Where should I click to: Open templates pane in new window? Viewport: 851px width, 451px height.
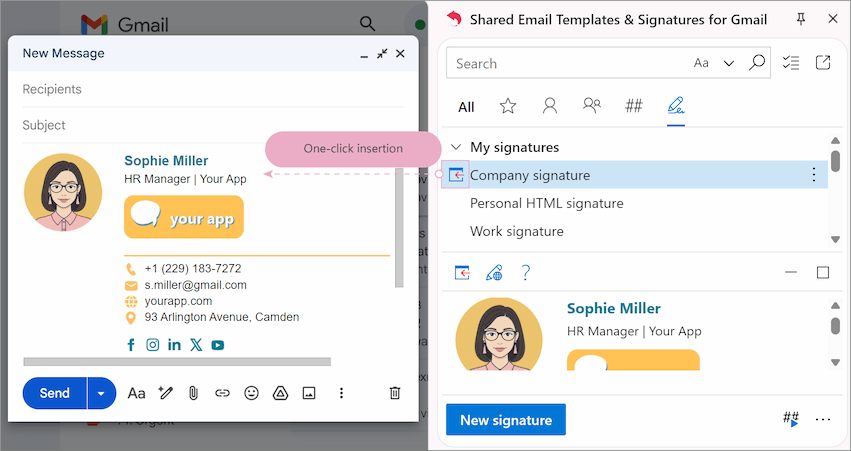(823, 63)
